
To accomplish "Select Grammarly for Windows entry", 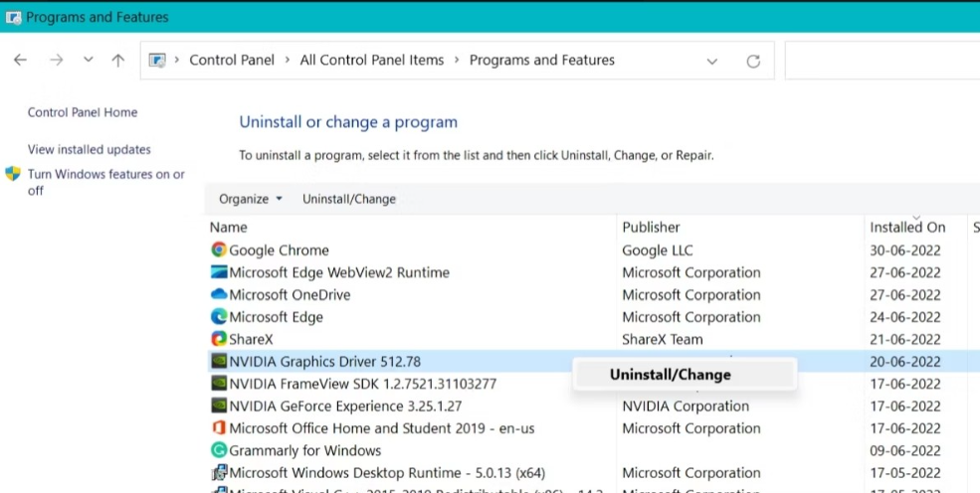I will [305, 450].
